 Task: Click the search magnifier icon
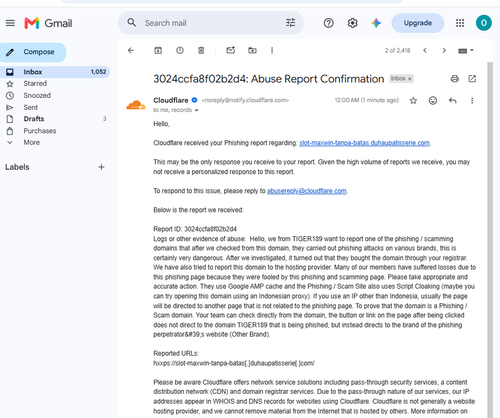tap(132, 23)
